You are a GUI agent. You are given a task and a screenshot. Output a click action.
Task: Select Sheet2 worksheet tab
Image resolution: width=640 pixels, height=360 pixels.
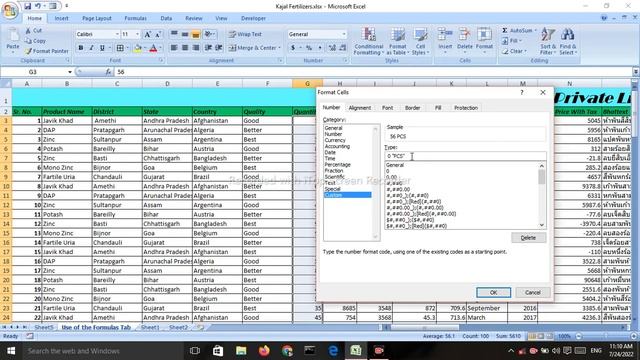pyautogui.click(x=178, y=327)
